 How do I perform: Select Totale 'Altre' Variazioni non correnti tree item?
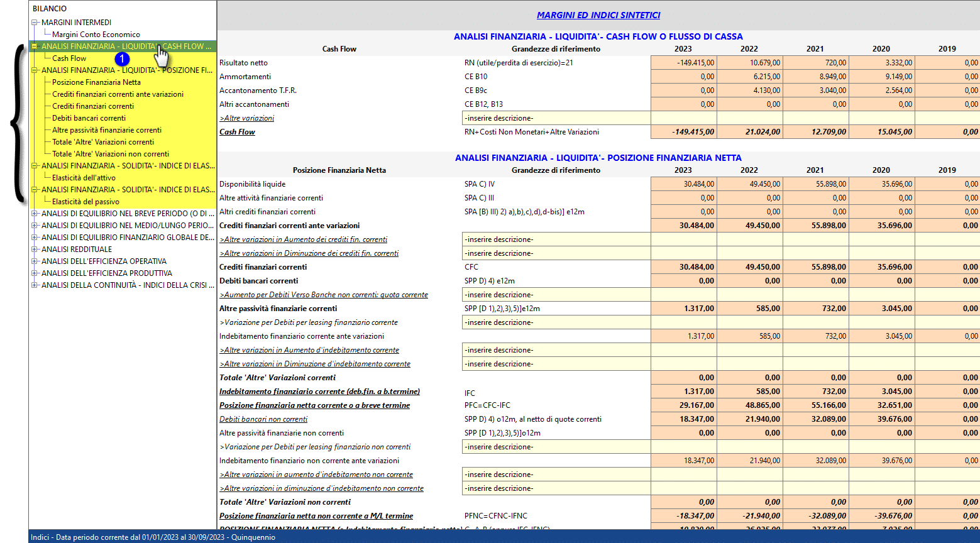click(x=111, y=154)
